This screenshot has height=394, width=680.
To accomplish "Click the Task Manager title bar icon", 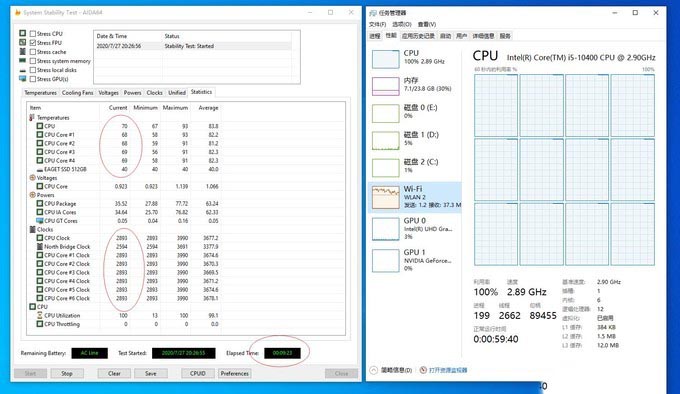I will click(373, 13).
